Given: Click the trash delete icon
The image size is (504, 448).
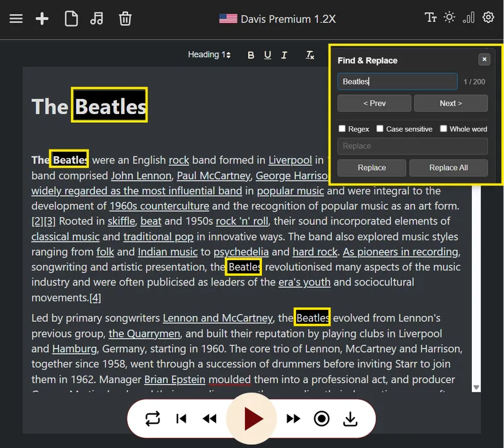Looking at the screenshot, I should click(x=125, y=19).
